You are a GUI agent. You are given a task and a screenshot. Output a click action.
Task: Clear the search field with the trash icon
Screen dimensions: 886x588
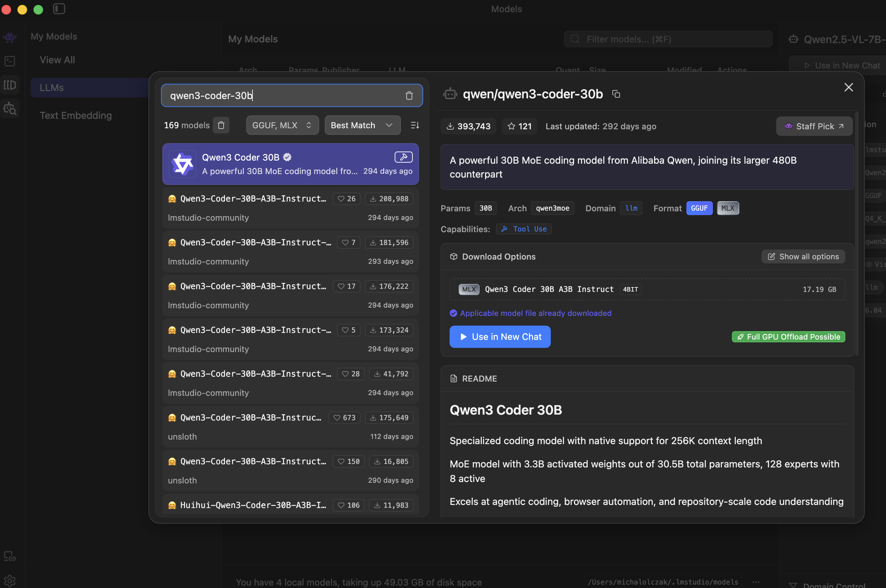click(x=409, y=96)
